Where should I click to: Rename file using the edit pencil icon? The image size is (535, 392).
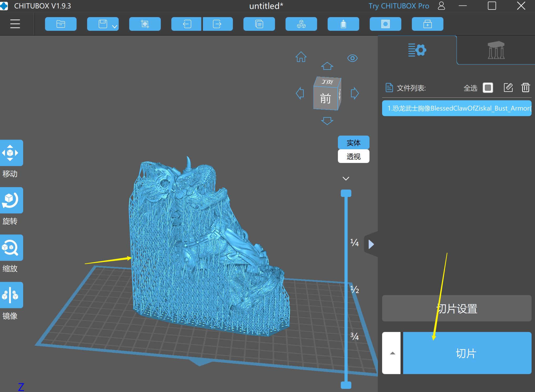pos(508,88)
